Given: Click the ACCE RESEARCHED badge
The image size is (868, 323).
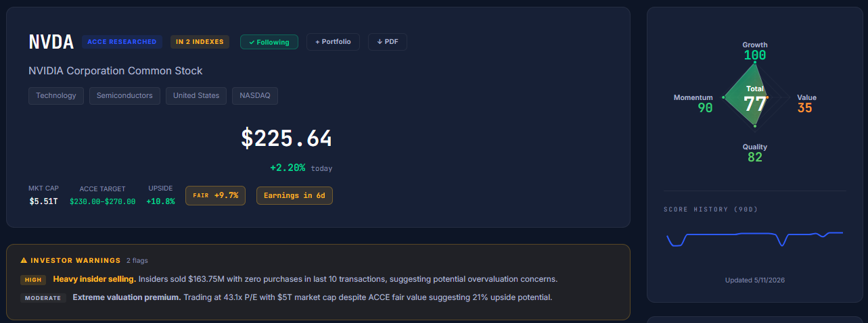Looking at the screenshot, I should pyautogui.click(x=122, y=42).
